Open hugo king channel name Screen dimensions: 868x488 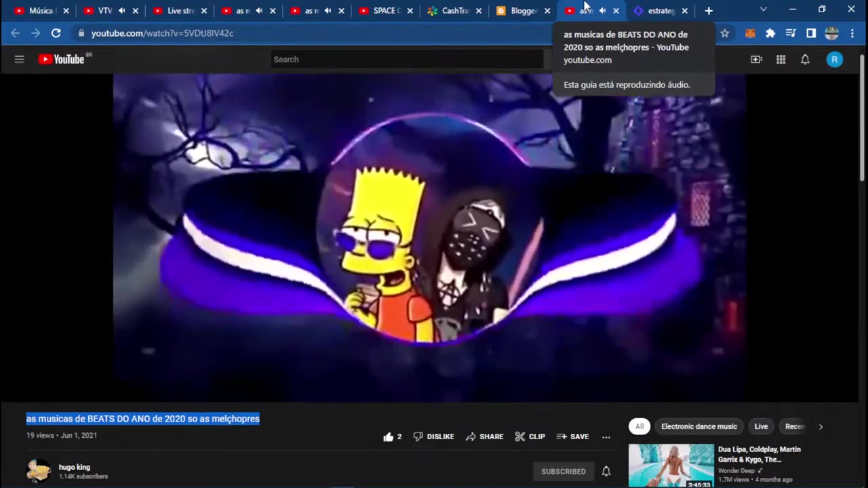click(75, 467)
